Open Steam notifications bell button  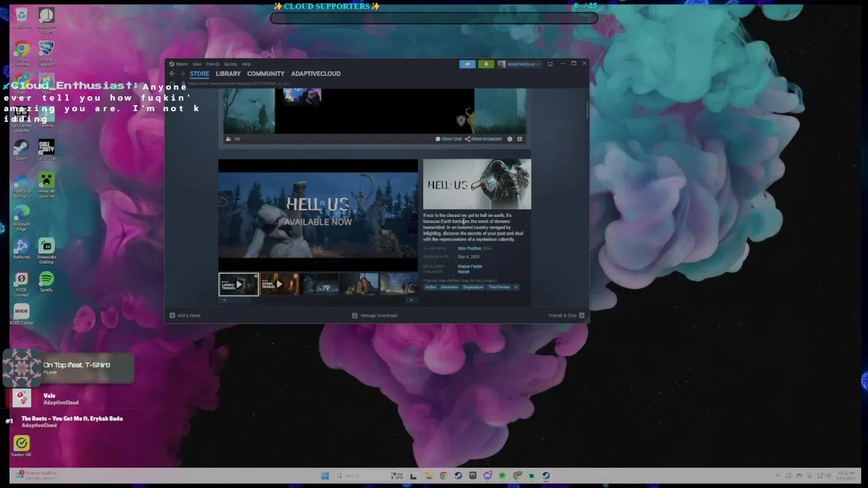tap(486, 64)
